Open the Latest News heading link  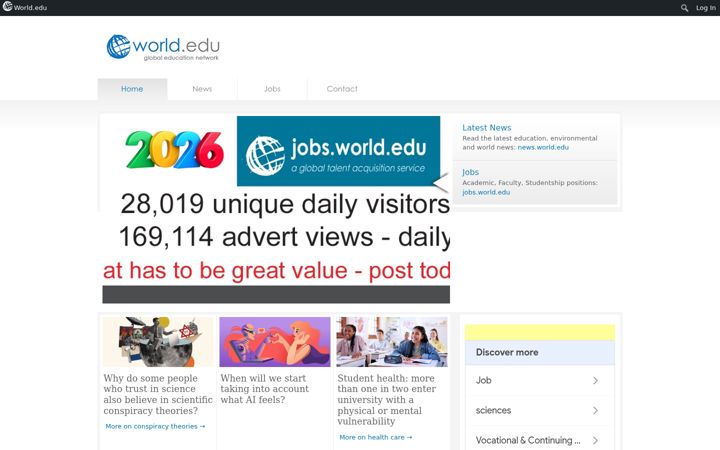[x=486, y=128]
